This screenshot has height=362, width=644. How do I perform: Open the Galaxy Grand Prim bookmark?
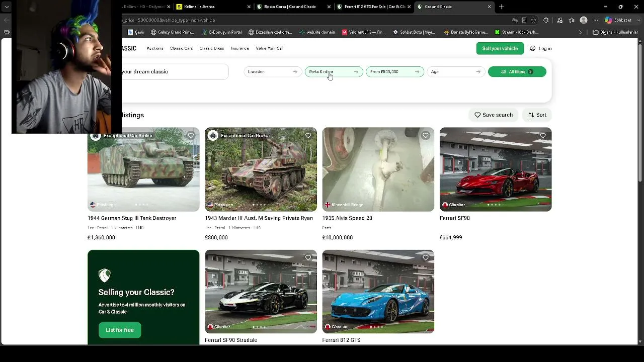tap(172, 32)
